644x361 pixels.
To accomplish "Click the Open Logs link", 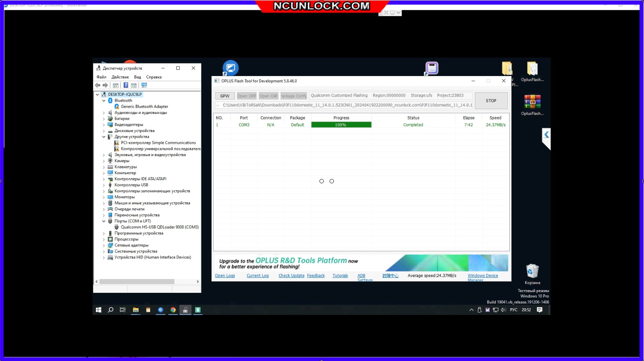I will pyautogui.click(x=225, y=276).
